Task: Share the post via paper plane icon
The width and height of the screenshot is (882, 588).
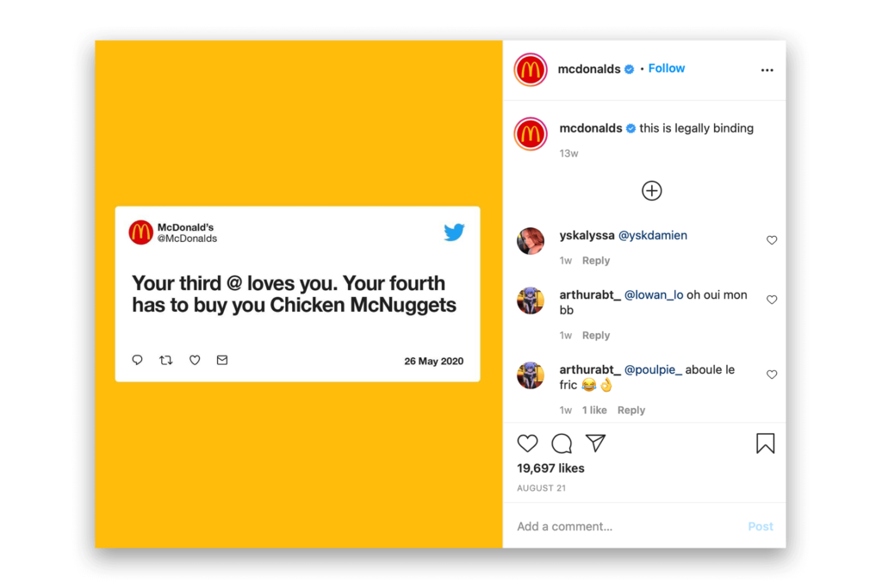Action: tap(595, 443)
